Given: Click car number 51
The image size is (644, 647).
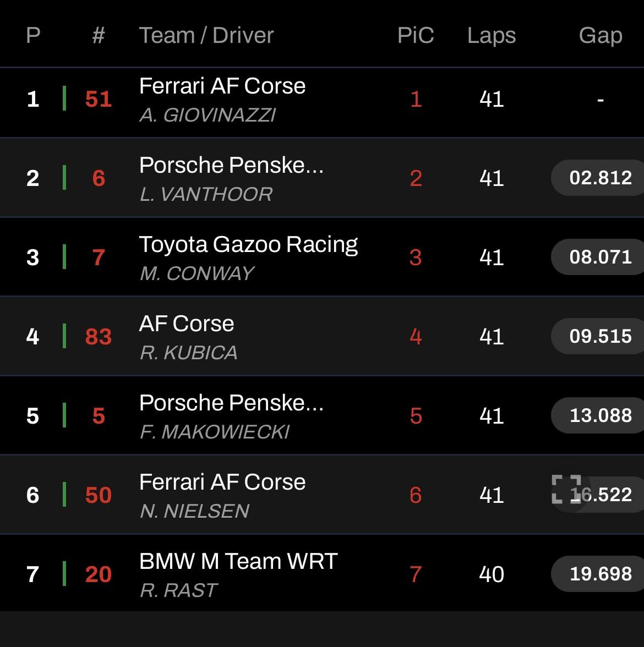Looking at the screenshot, I should [x=98, y=99].
